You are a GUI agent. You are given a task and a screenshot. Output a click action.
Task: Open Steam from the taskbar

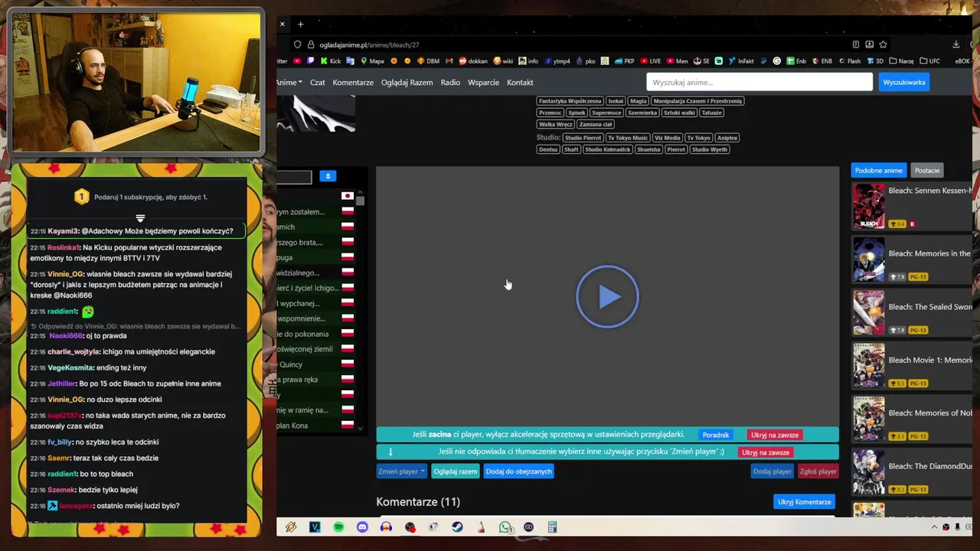(457, 527)
